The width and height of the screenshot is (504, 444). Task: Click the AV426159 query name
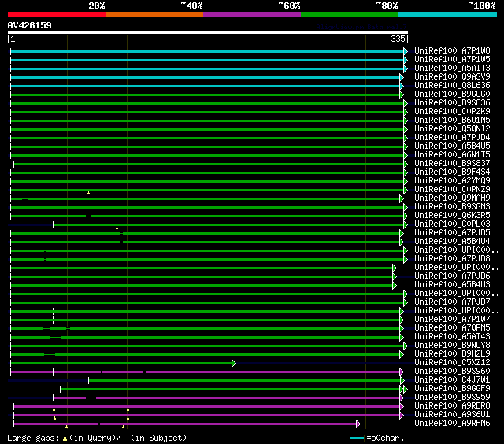(30, 25)
